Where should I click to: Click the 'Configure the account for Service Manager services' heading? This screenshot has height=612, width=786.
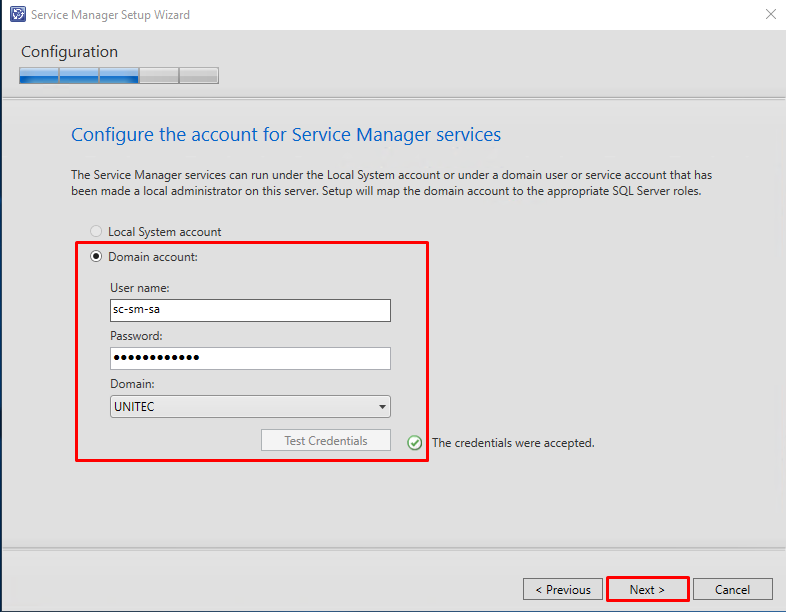click(286, 134)
